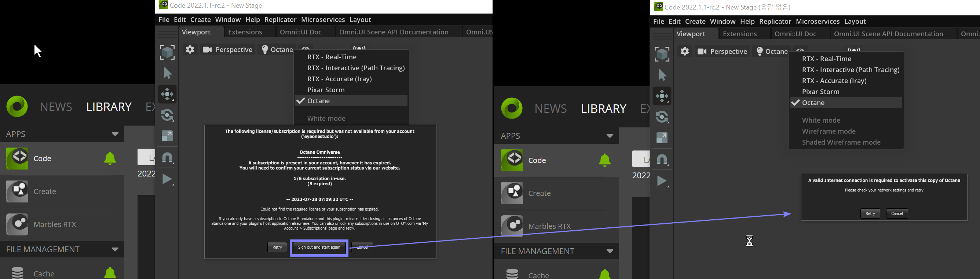Image resolution: width=980 pixels, height=279 pixels.
Task: Collapse the APPS section in the right launcher
Action: (x=610, y=136)
